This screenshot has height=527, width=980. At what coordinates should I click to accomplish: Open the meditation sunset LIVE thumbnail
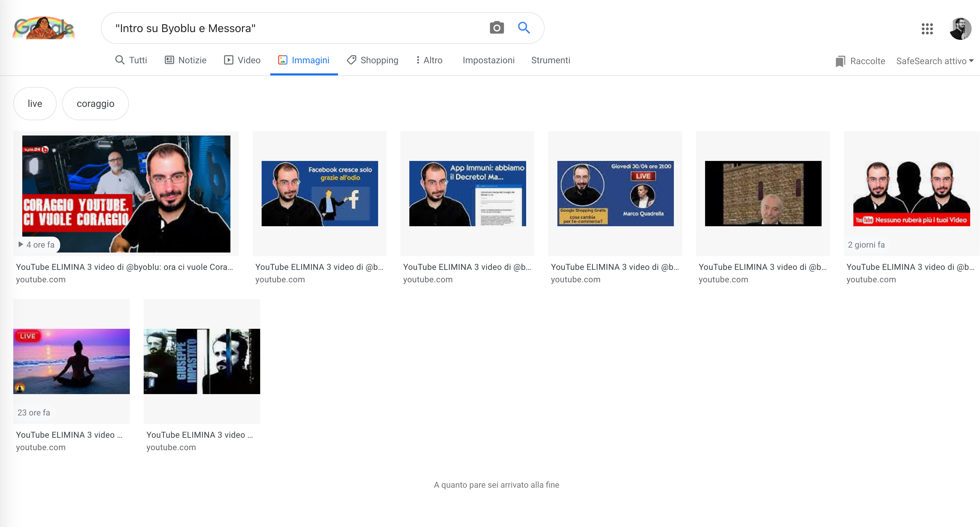click(71, 361)
